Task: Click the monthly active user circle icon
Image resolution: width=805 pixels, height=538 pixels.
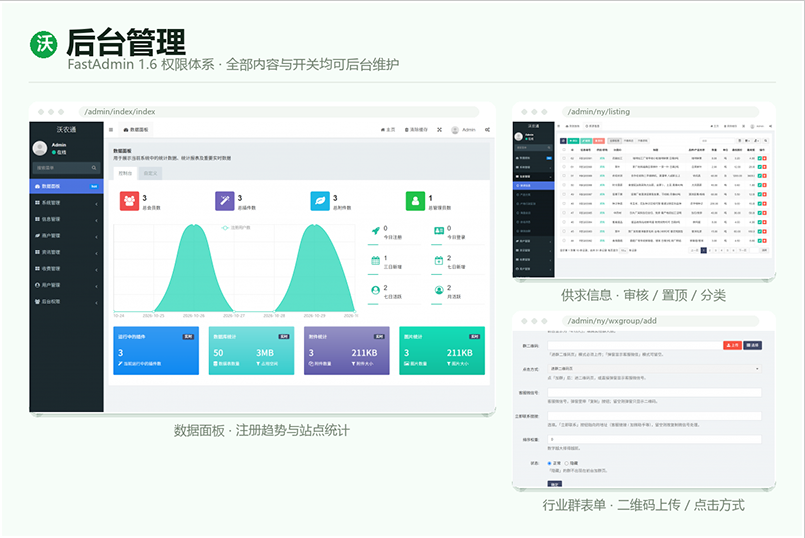Action: click(x=439, y=290)
